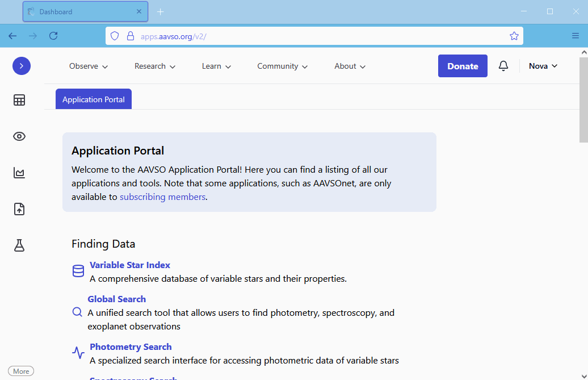This screenshot has width=588, height=380.
Task: Click the pulse icon beside Photometry Search
Action: (x=78, y=353)
